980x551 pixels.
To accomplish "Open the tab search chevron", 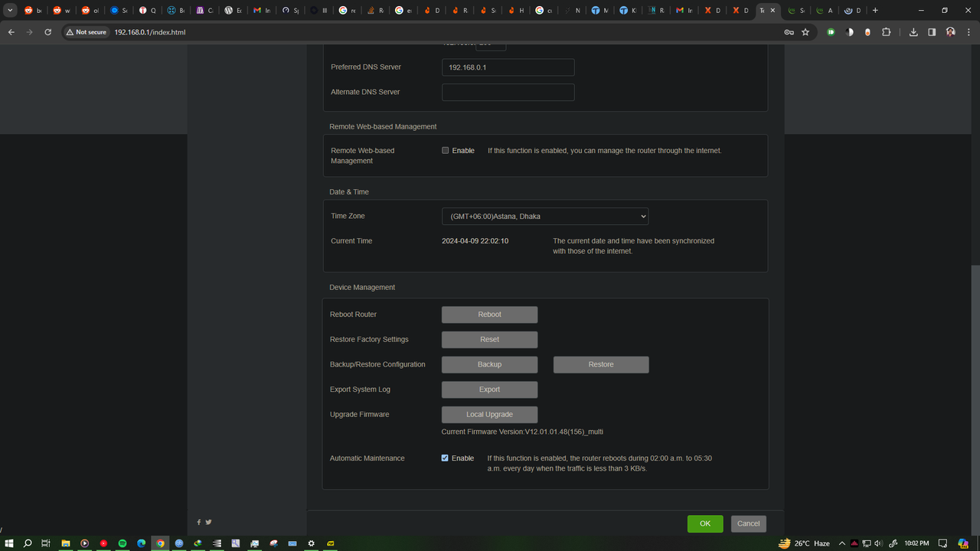I will pyautogui.click(x=11, y=11).
